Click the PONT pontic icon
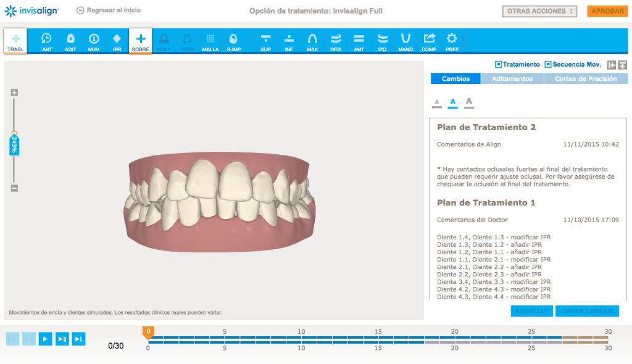This screenshot has height=364, width=632. click(x=164, y=41)
